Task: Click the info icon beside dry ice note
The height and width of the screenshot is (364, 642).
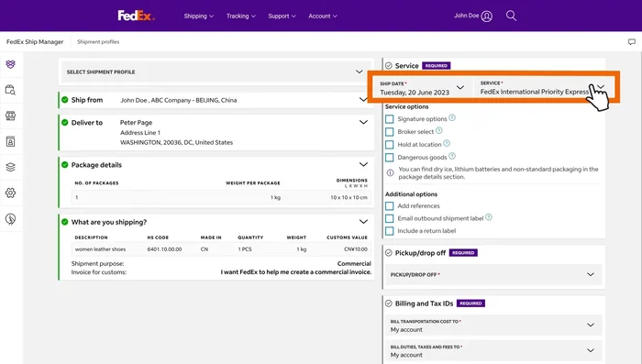Action: [x=390, y=172]
